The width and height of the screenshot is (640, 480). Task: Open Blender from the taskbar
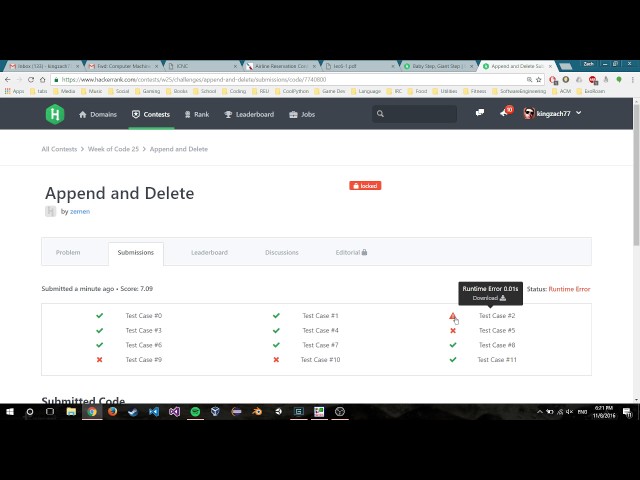pos(258,412)
